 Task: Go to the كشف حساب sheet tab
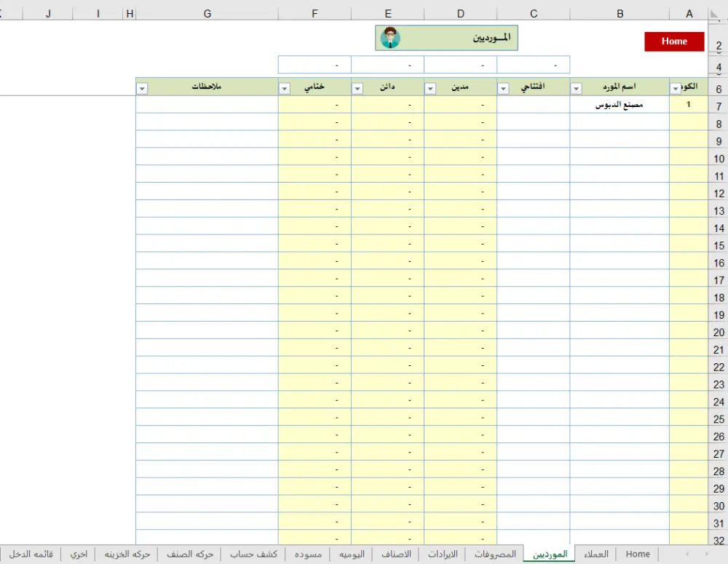[253, 554]
